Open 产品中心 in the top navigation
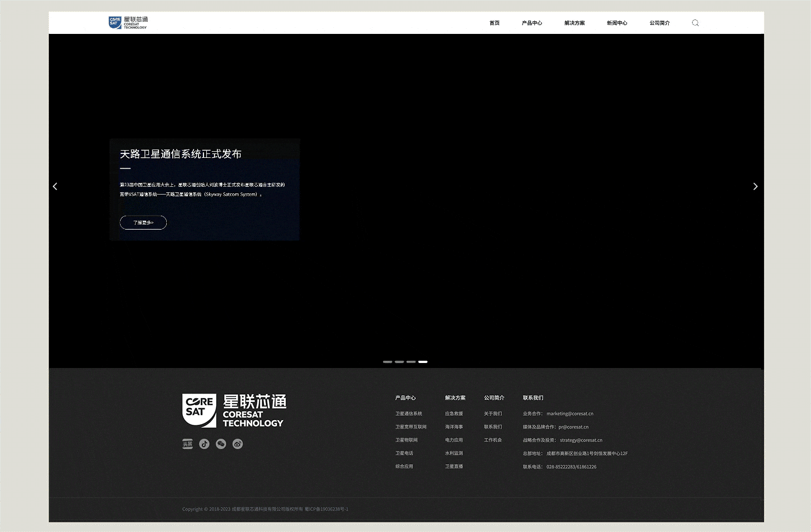 tap(532, 23)
